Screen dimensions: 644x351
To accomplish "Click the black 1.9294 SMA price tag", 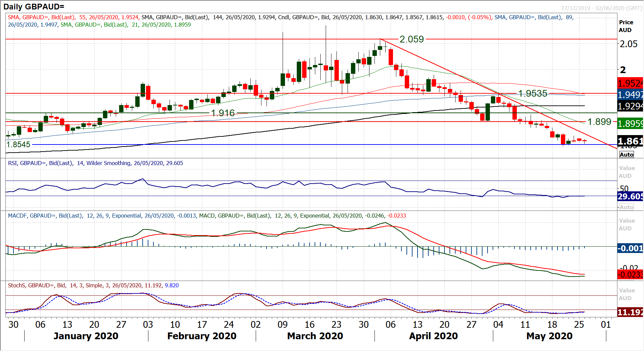I will tap(630, 106).
